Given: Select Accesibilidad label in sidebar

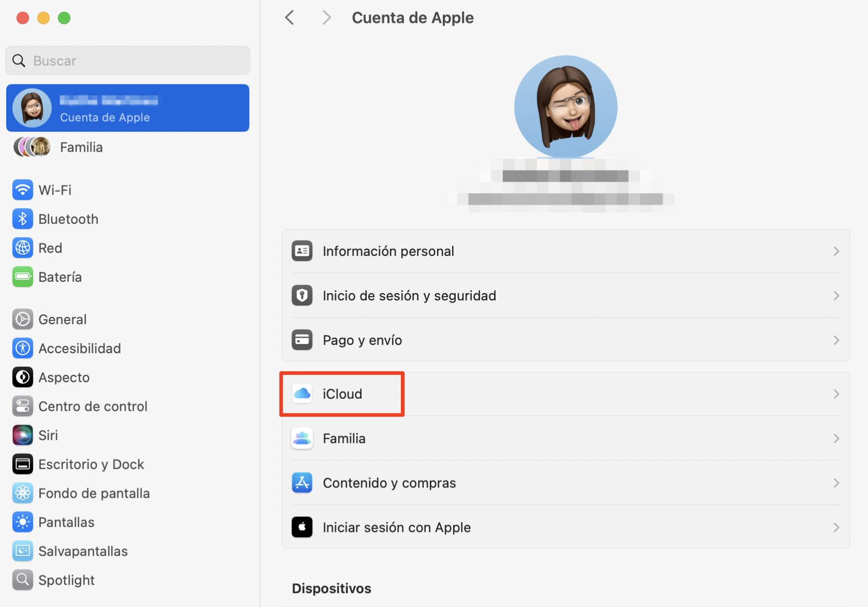Looking at the screenshot, I should pos(80,349).
